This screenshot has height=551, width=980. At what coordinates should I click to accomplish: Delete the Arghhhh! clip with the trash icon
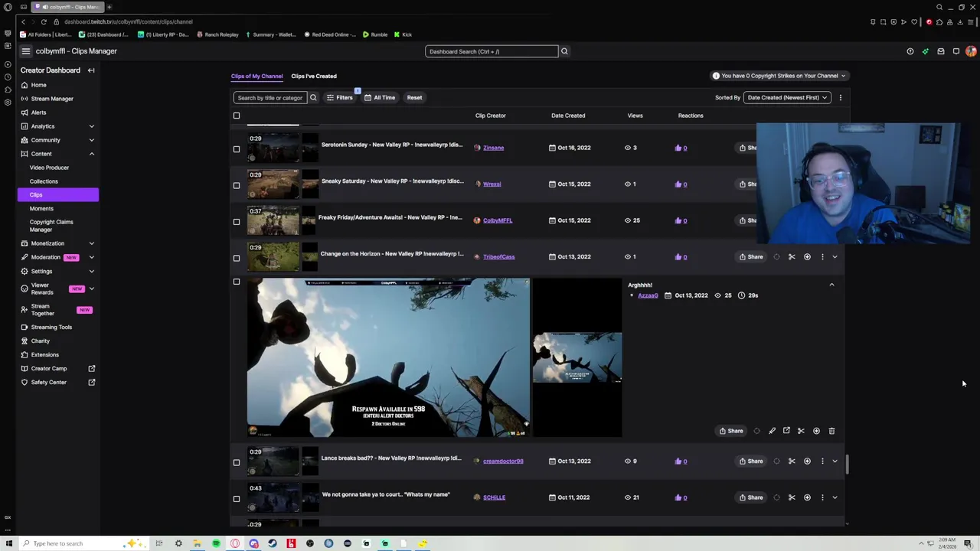(x=831, y=431)
